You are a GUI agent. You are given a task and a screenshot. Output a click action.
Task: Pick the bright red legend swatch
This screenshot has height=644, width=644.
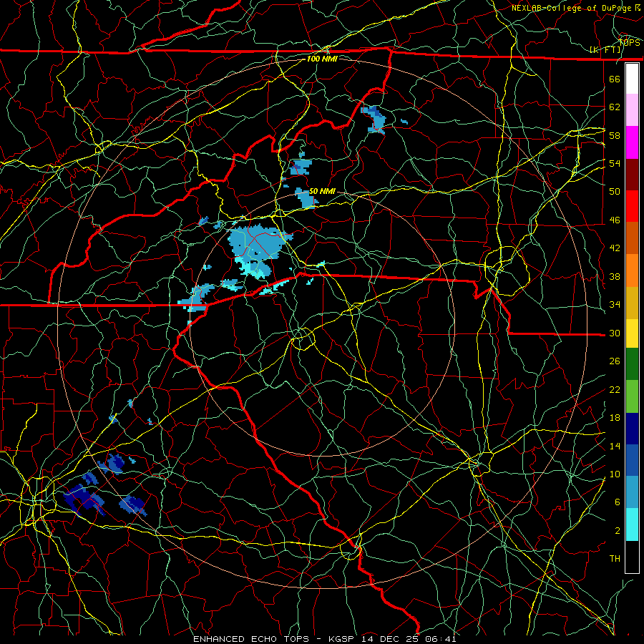pos(632,206)
